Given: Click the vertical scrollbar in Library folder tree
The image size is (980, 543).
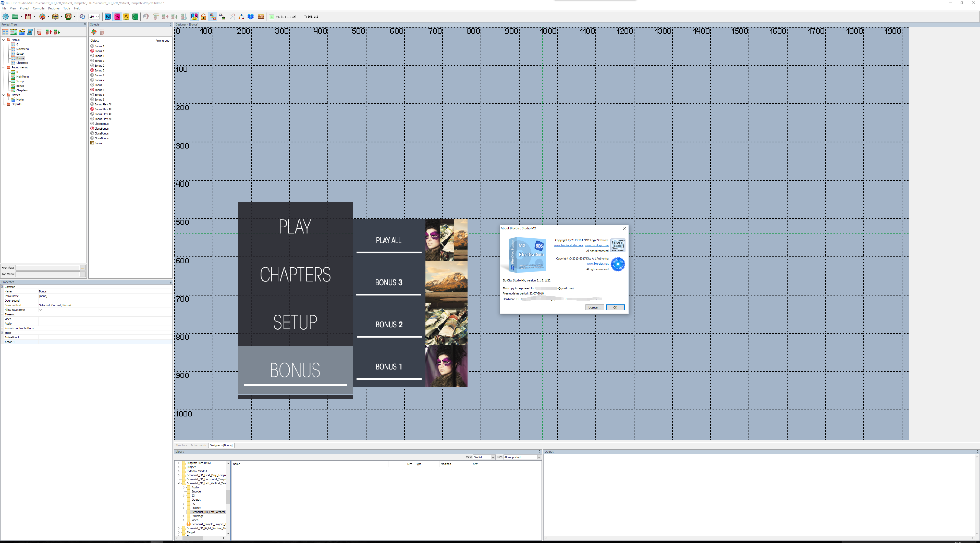Looking at the screenshot, I should [x=228, y=497].
